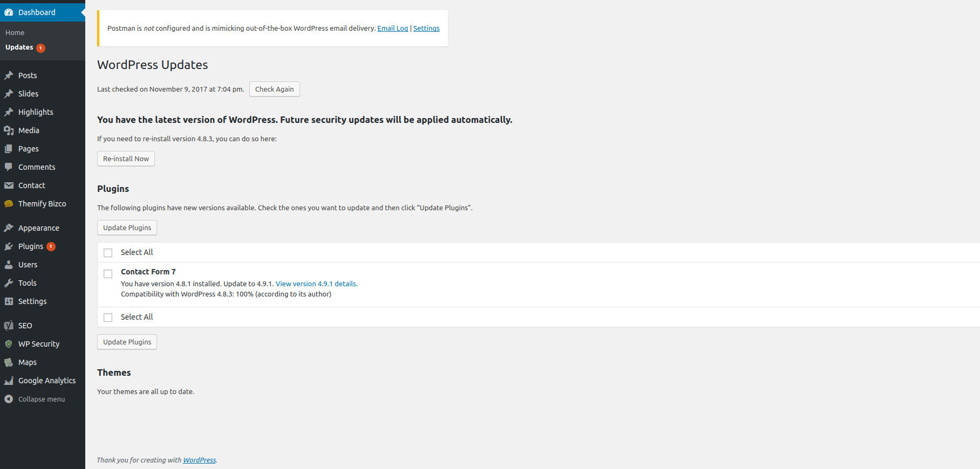
Task: Open the Google Analytics menu label
Action: (x=47, y=381)
